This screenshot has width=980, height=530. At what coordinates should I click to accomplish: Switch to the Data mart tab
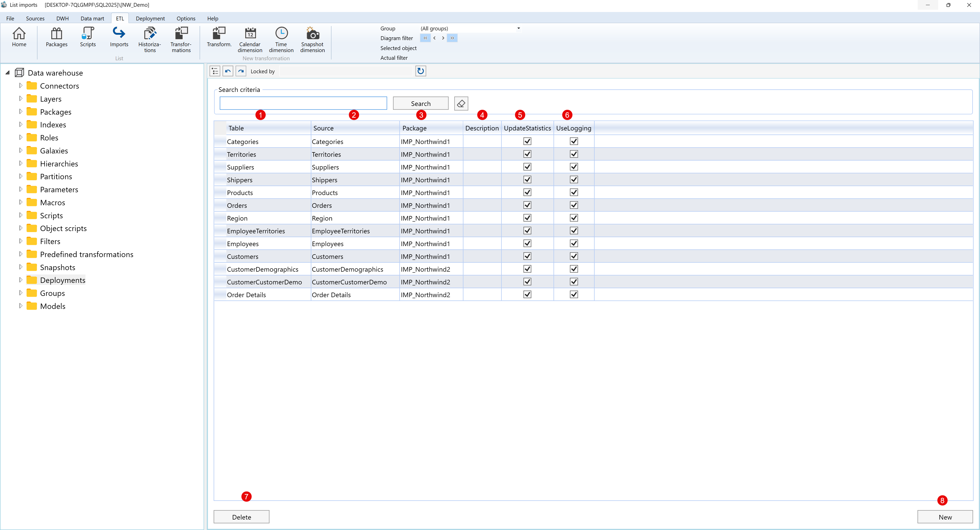pos(92,18)
